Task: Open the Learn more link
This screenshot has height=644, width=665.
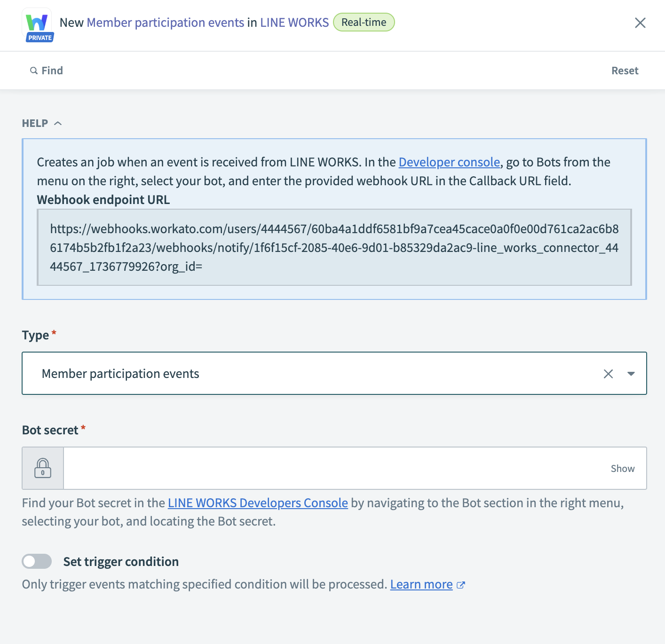Action: point(421,584)
